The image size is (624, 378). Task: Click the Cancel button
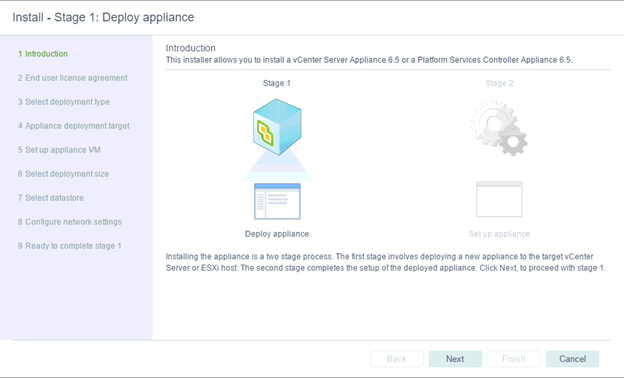pos(572,359)
